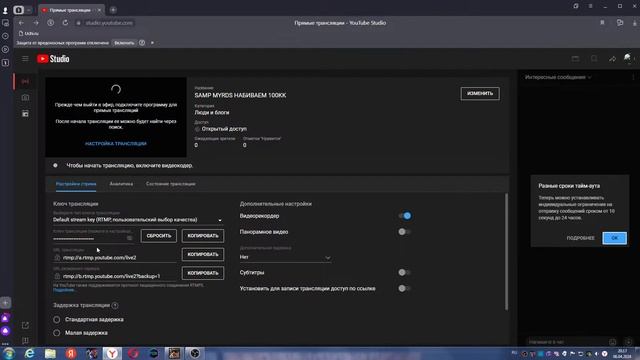Close the Прямые трансляции browser tab
Screen dimensions: 640x360
point(99,10)
